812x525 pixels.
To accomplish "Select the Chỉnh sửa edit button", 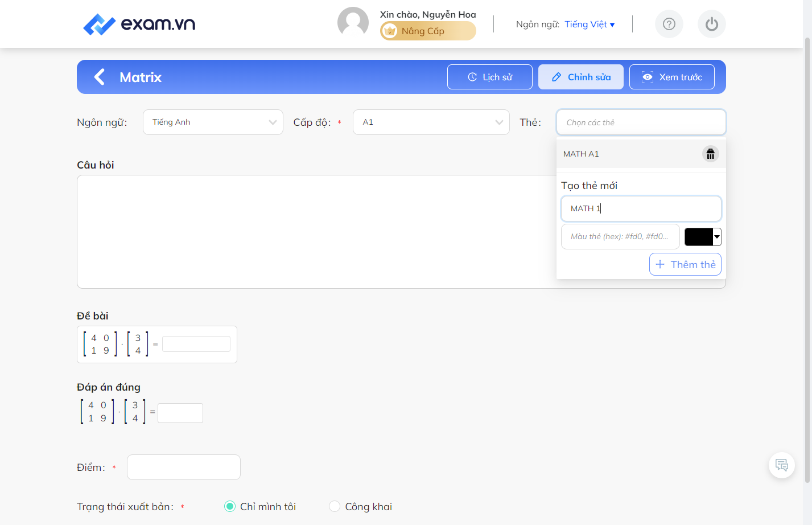I will coord(581,77).
